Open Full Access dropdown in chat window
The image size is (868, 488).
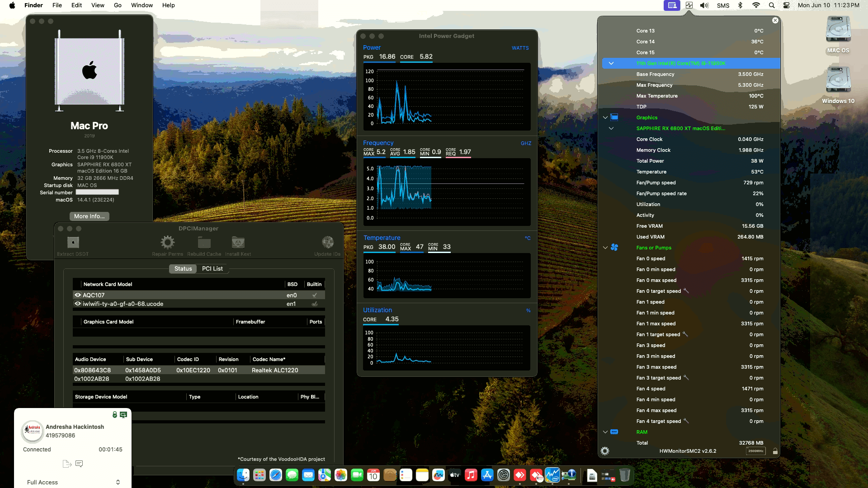tap(72, 482)
